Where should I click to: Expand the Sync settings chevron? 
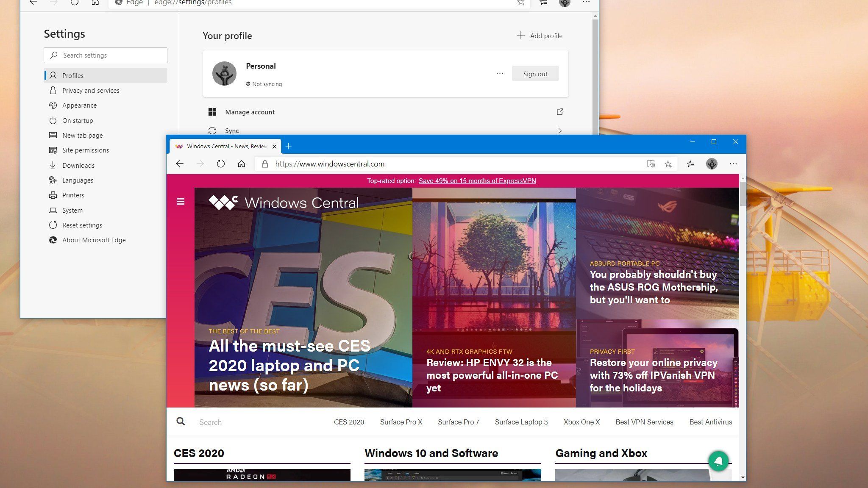pyautogui.click(x=560, y=130)
